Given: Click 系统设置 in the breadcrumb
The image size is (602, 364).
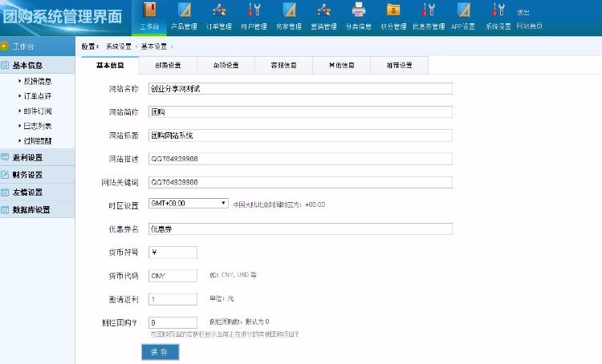Looking at the screenshot, I should pyautogui.click(x=119, y=47).
